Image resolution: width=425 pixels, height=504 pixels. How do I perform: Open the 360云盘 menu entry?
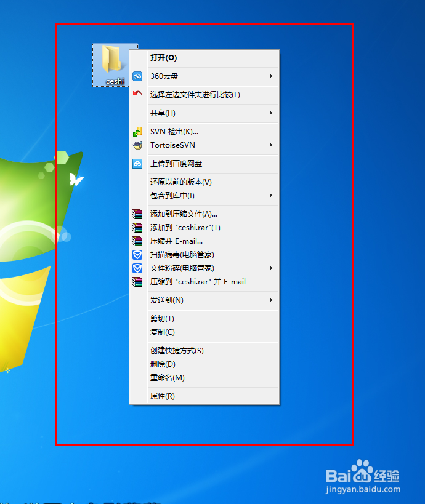point(204,76)
